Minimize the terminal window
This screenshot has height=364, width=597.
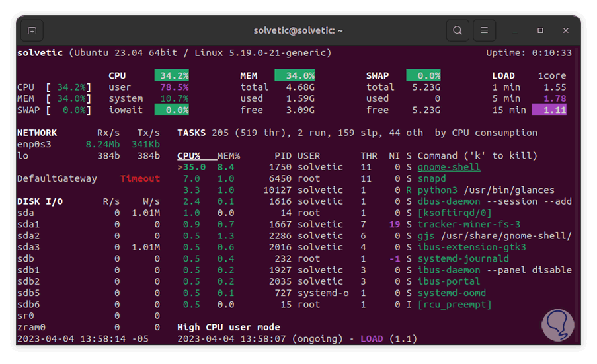(x=515, y=31)
